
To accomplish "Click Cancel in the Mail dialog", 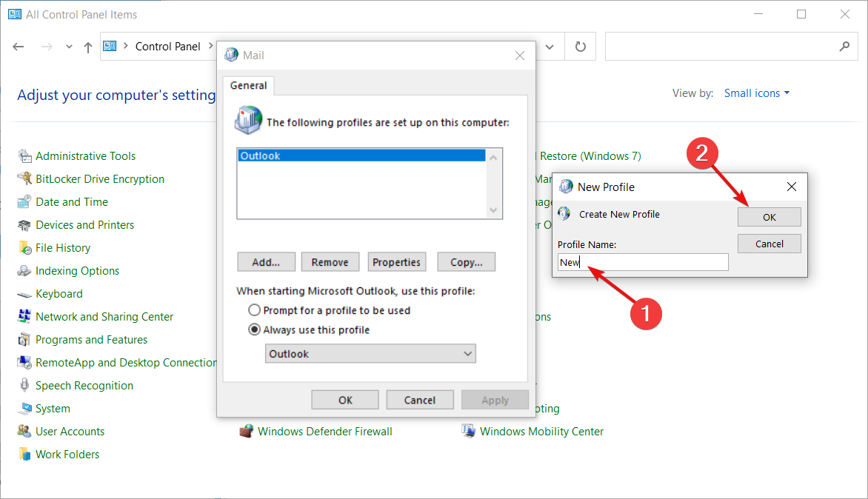I will coord(420,400).
